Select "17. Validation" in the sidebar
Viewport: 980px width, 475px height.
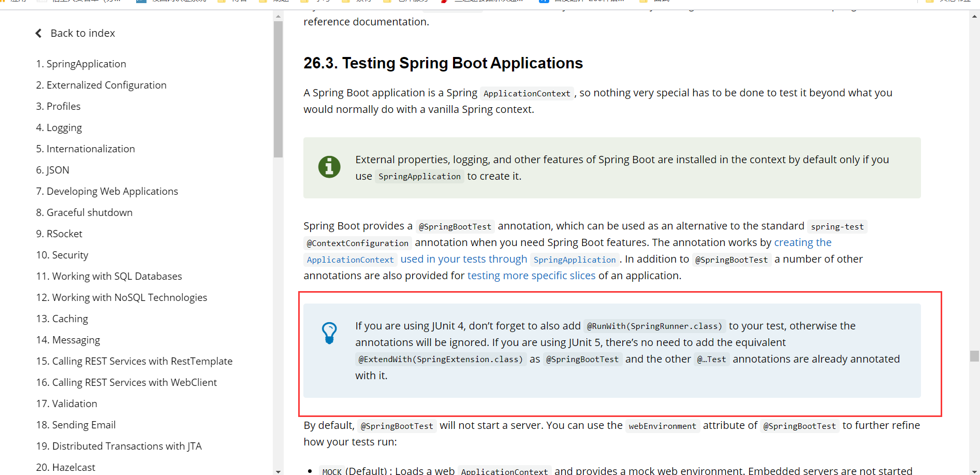click(x=66, y=403)
